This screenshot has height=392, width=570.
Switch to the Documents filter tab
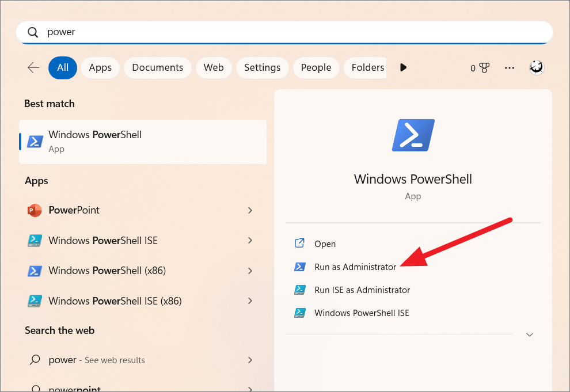pos(157,67)
